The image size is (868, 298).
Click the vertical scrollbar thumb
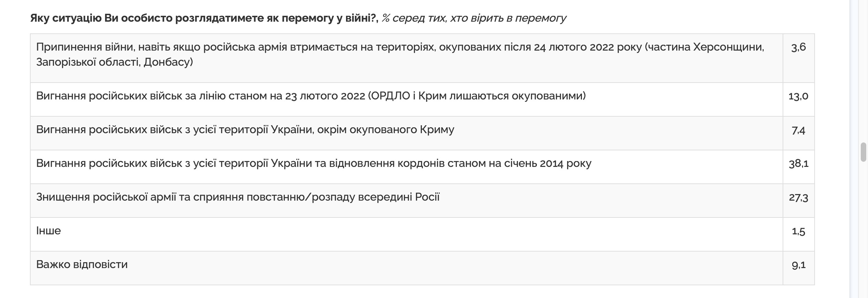[863, 152]
